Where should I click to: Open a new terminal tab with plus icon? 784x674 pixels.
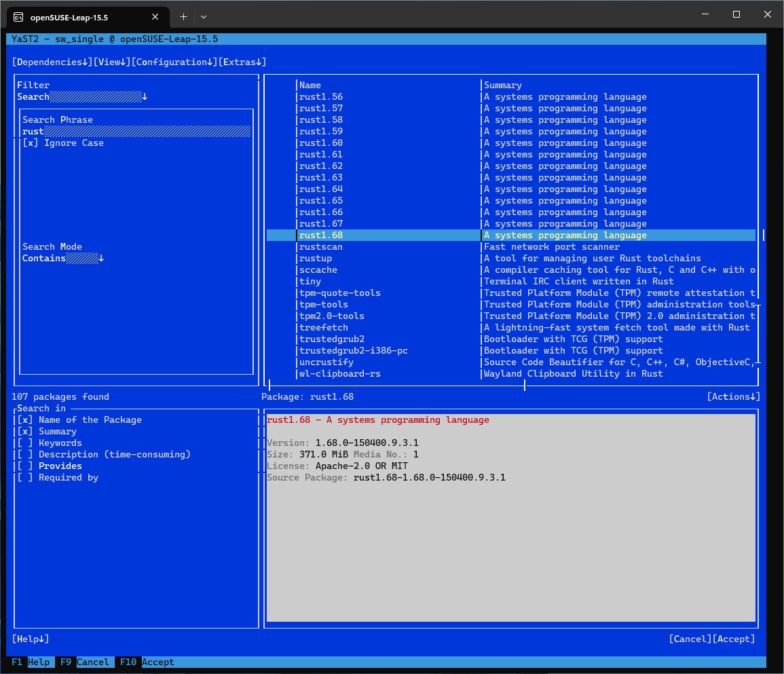point(183,17)
